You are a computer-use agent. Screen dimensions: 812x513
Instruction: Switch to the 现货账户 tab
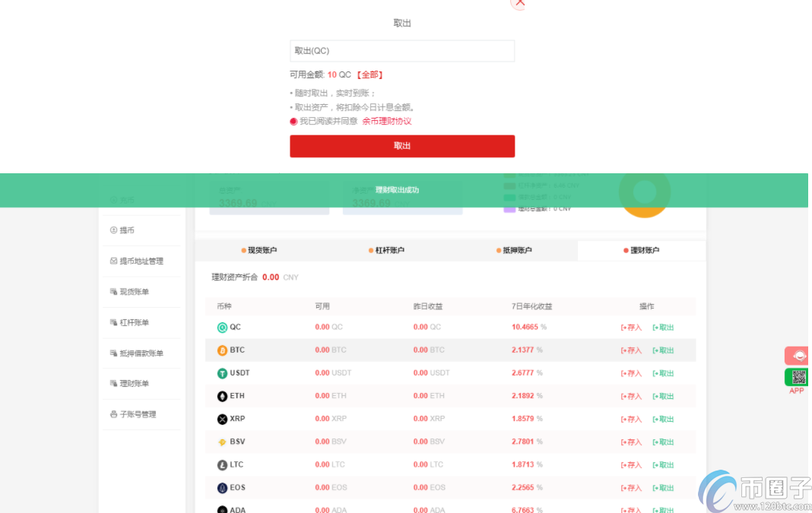tap(259, 250)
